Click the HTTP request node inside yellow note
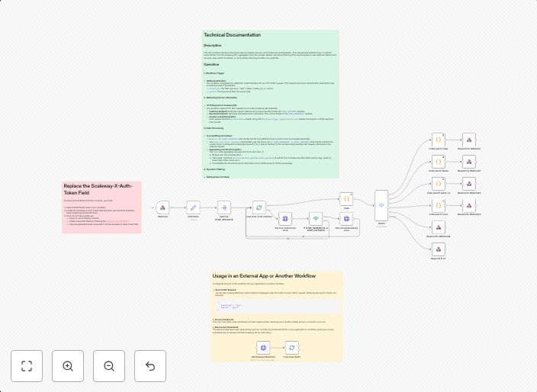Screen dimensions: 537x392 262,346
